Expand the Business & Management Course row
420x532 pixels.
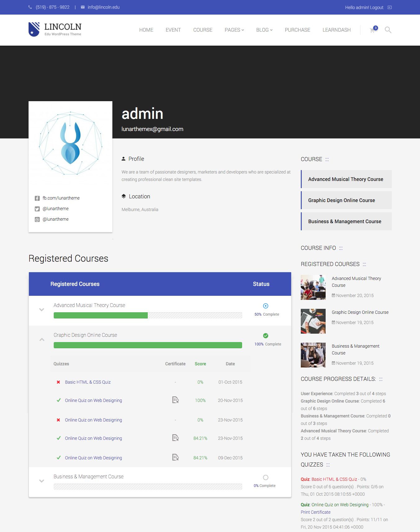pos(42,481)
